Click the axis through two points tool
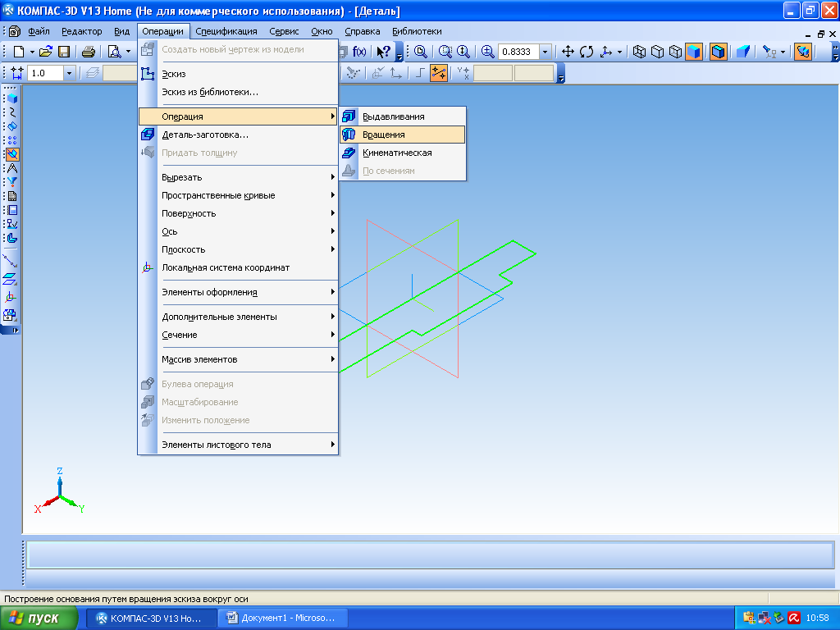The image size is (840, 630). (10, 261)
